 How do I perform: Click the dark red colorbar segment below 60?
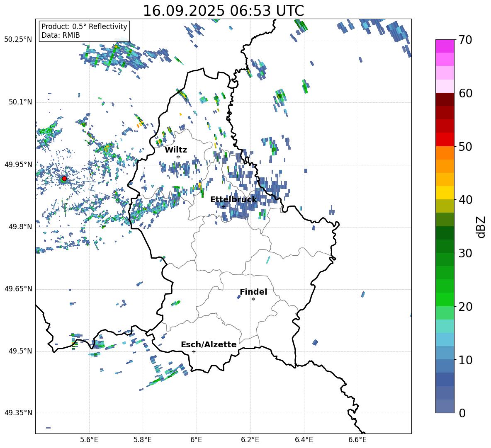pos(445,99)
